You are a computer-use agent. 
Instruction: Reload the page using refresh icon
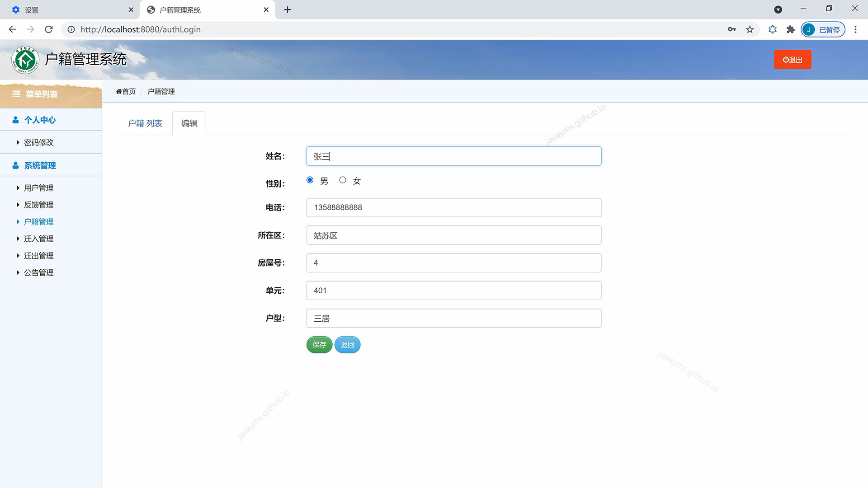[x=49, y=29]
